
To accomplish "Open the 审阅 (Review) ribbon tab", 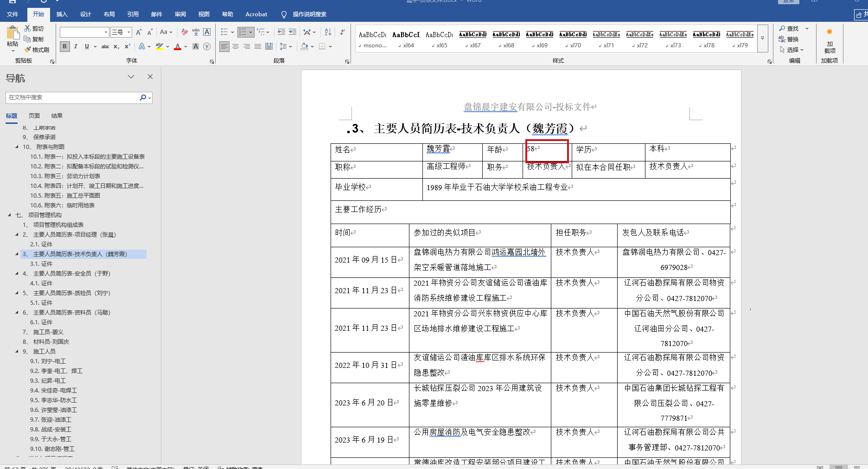I will pyautogui.click(x=180, y=14).
